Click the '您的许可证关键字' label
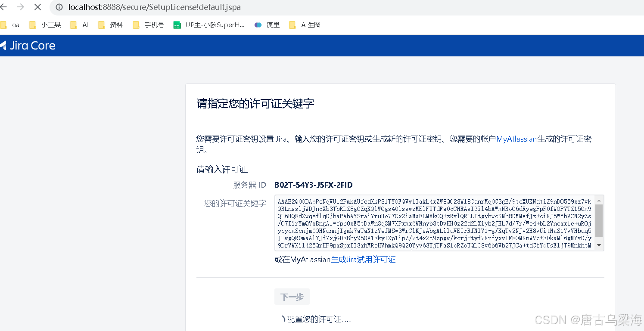Image resolution: width=644 pixels, height=331 pixels. click(x=235, y=203)
